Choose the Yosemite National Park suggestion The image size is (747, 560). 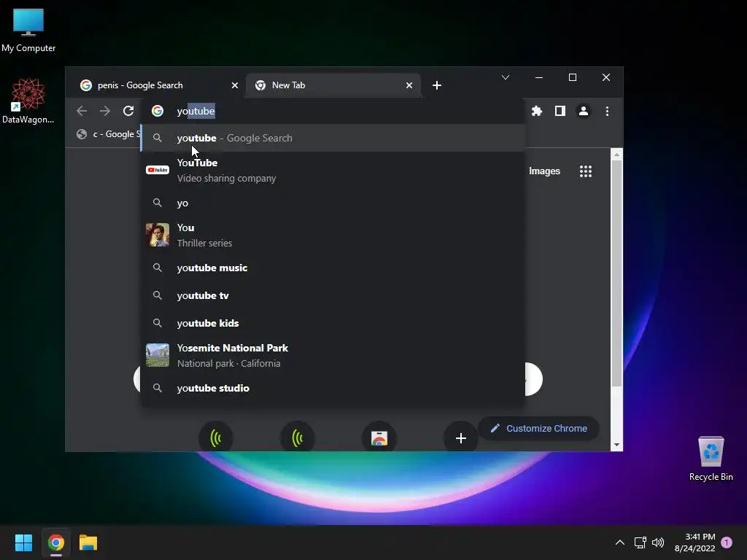[x=333, y=356]
